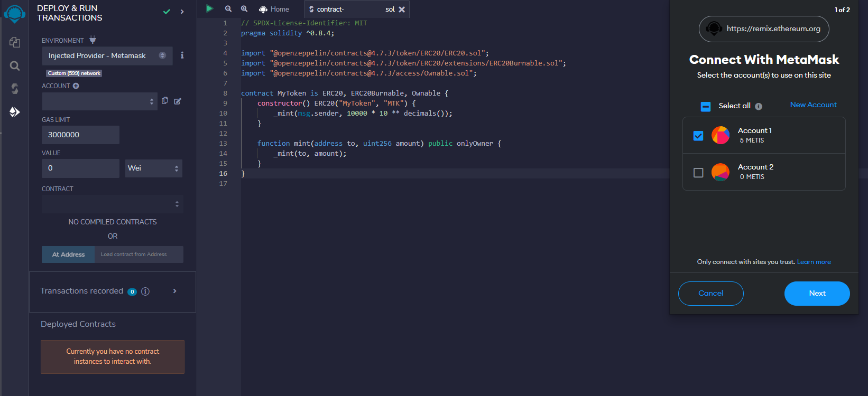Open the New Account link
This screenshot has width=868, height=396.
point(813,105)
